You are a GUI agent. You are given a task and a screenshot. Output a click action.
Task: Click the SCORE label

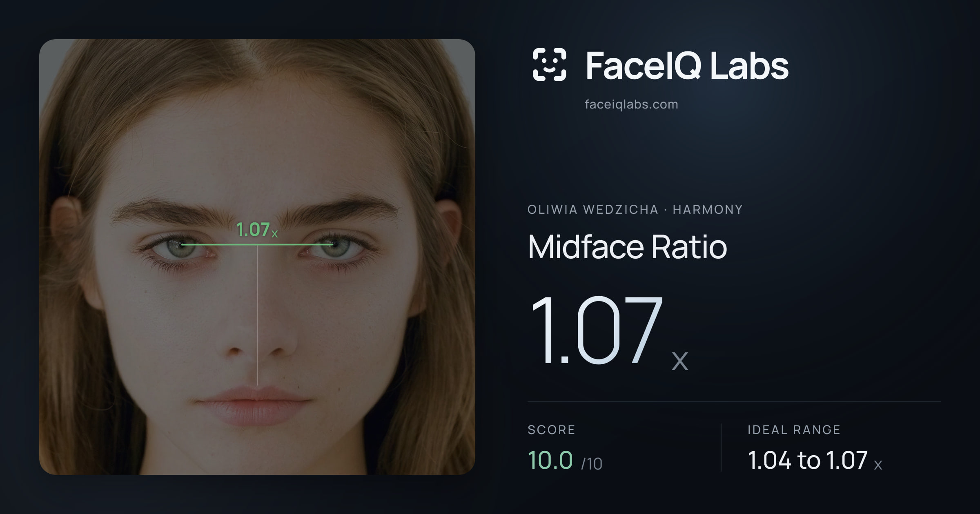551,430
